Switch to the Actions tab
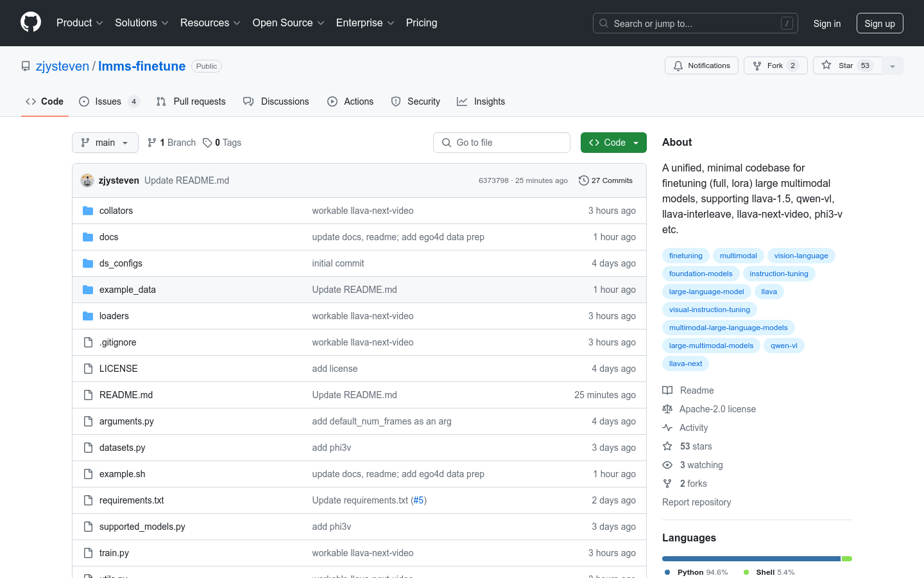Viewport: 924px width, 578px height. pos(350,101)
